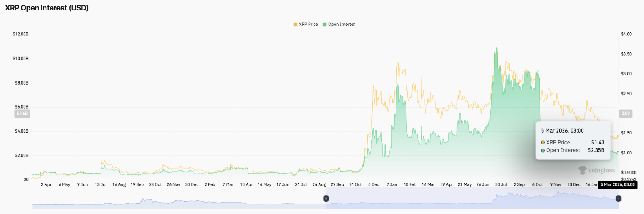Toggle the Open Interest legend label
This screenshot has width=644, height=214.
(x=341, y=24)
